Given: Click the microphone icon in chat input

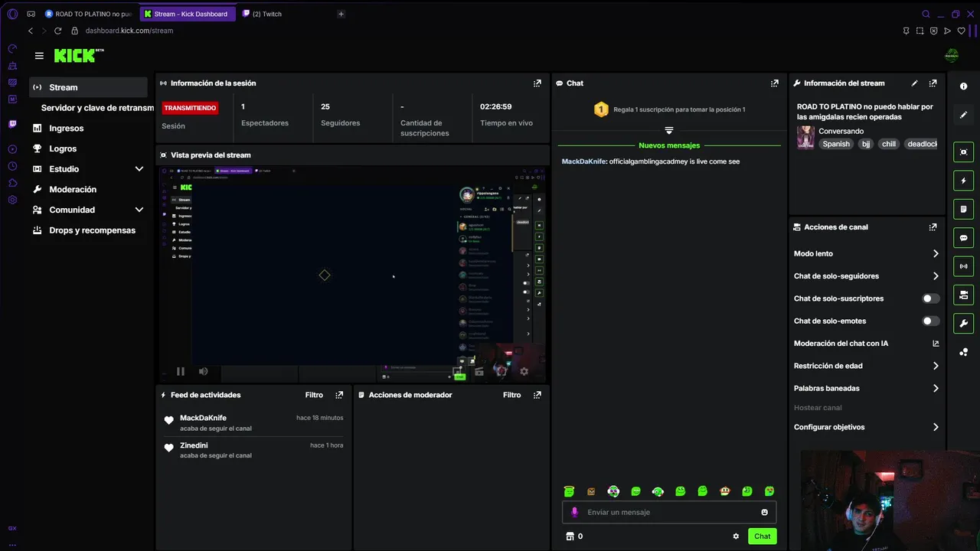Looking at the screenshot, I should click(574, 512).
